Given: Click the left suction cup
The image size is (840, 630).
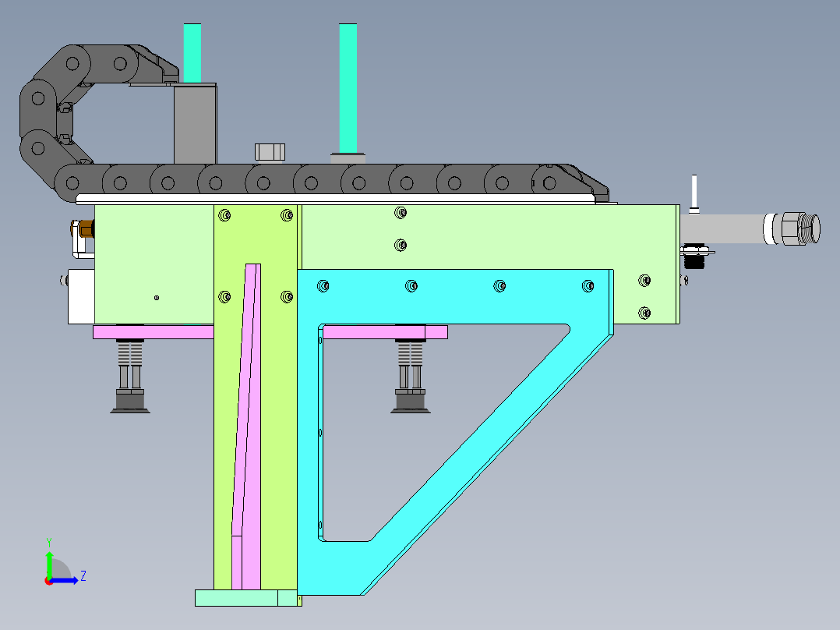Looking at the screenshot, I should point(130,402).
